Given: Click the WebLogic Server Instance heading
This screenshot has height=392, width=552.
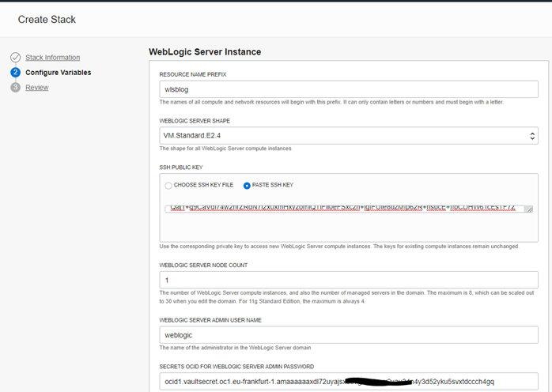Looking at the screenshot, I should coord(205,51).
